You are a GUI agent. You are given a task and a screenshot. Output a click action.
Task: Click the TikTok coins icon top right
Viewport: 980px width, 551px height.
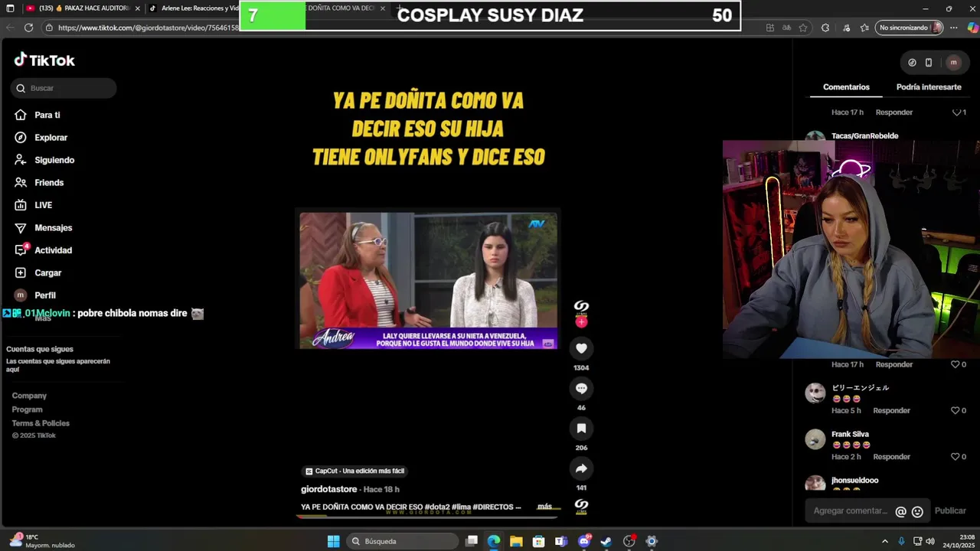(x=912, y=63)
